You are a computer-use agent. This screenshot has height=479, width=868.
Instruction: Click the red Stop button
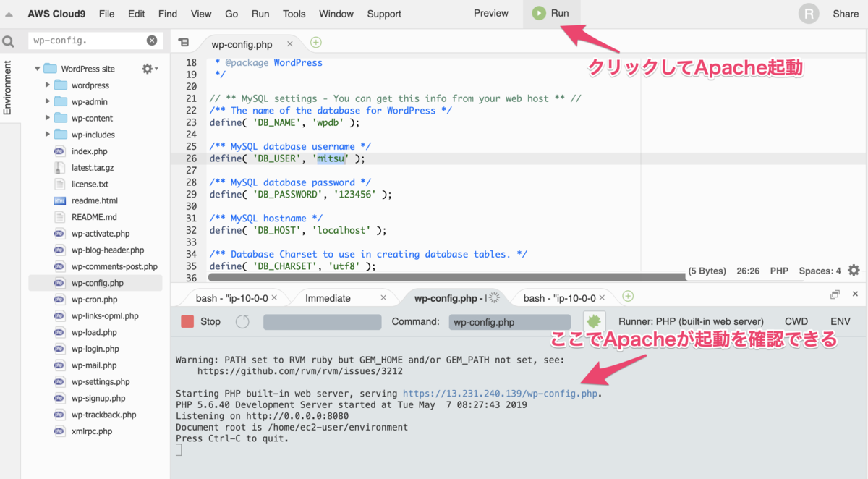[200, 321]
